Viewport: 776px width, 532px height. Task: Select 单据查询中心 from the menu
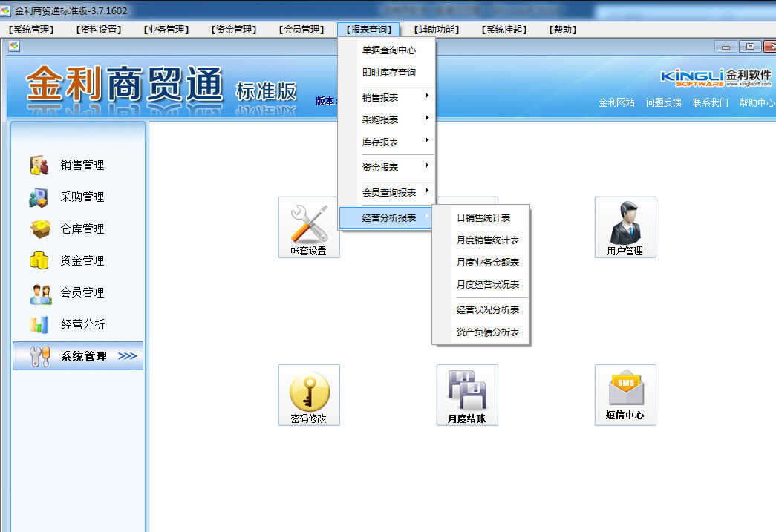388,50
